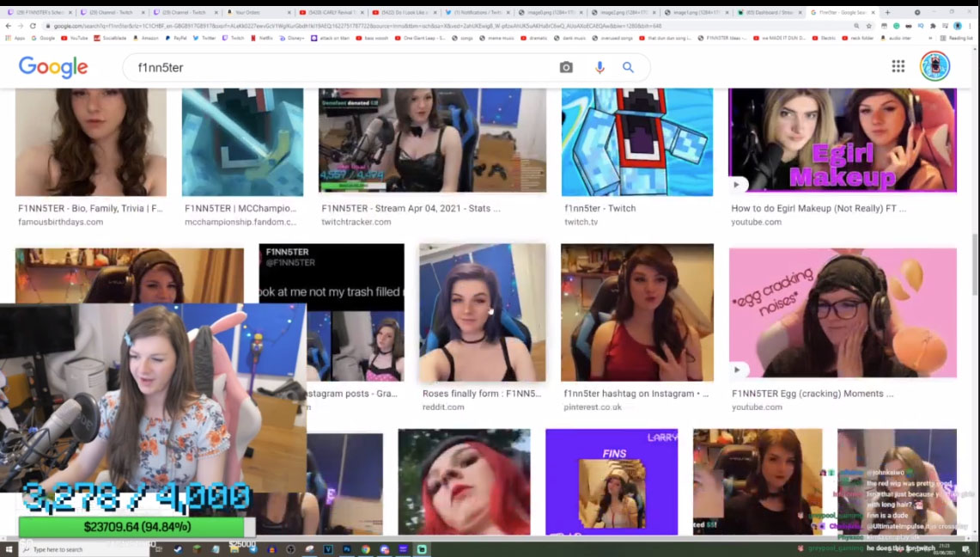Switch to the F1NN5TER's Schedule Twitch tab

[x=39, y=12]
